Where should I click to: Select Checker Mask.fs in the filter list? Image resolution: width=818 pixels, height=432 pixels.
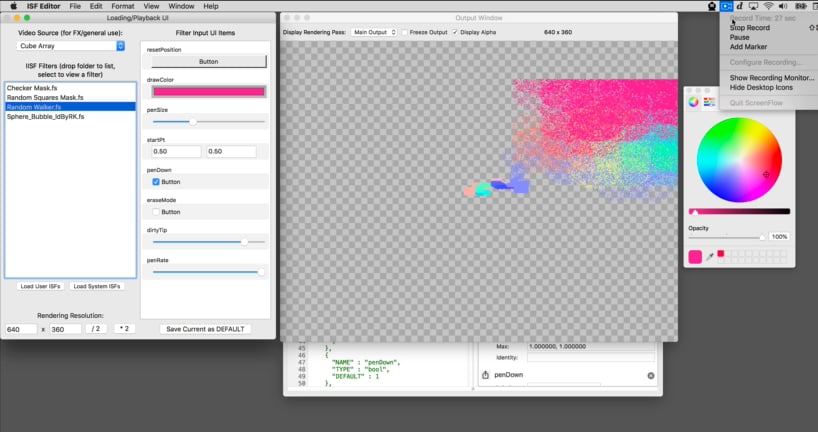coord(32,88)
